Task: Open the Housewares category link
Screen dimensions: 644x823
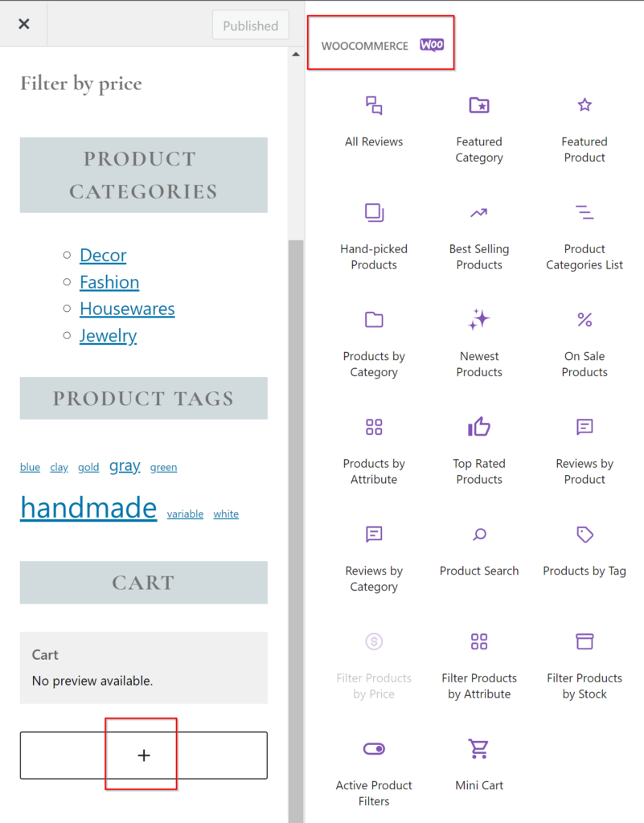Action: tap(127, 309)
